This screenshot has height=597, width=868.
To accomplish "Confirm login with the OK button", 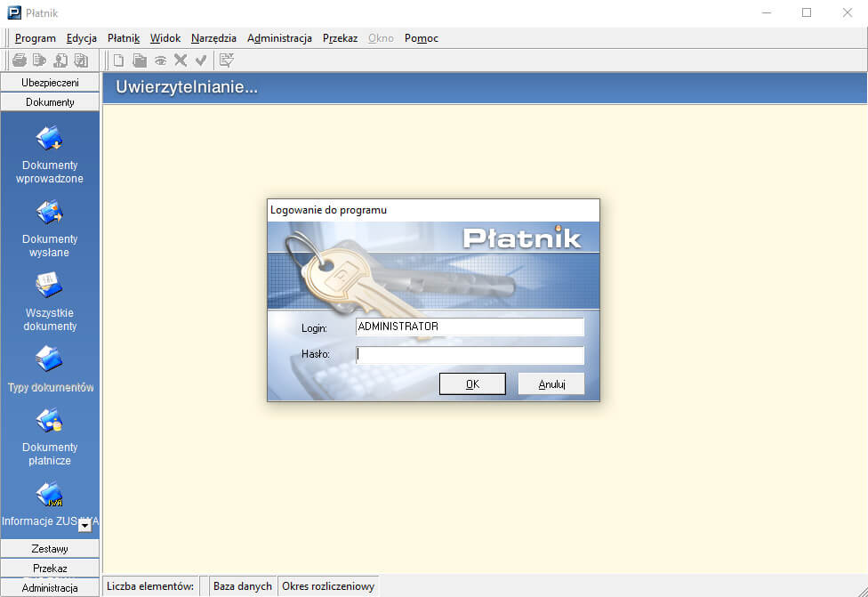I will 472,383.
